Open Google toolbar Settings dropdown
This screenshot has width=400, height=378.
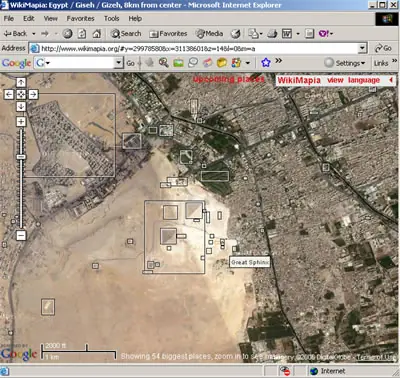345,63
